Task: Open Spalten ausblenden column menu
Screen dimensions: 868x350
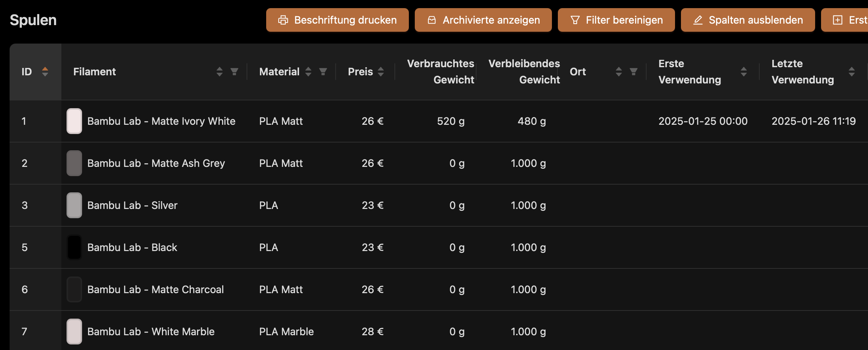Action: coord(748,20)
